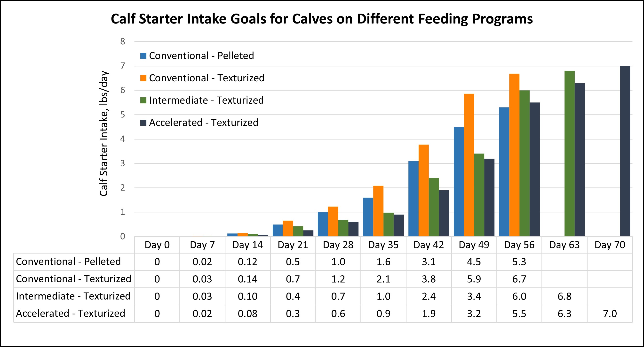This screenshot has width=644, height=347.
Task: Click the Accelerated - Texturized table row label
Action: click(x=71, y=313)
